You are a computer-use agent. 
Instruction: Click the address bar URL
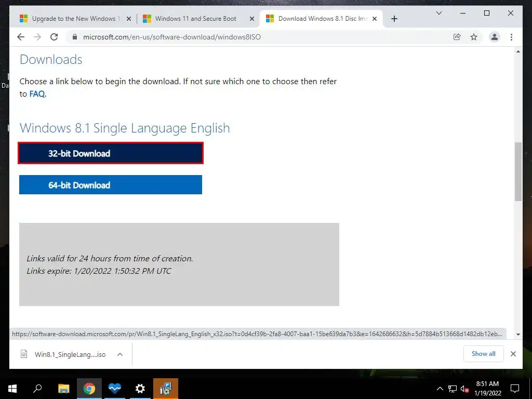pos(171,37)
